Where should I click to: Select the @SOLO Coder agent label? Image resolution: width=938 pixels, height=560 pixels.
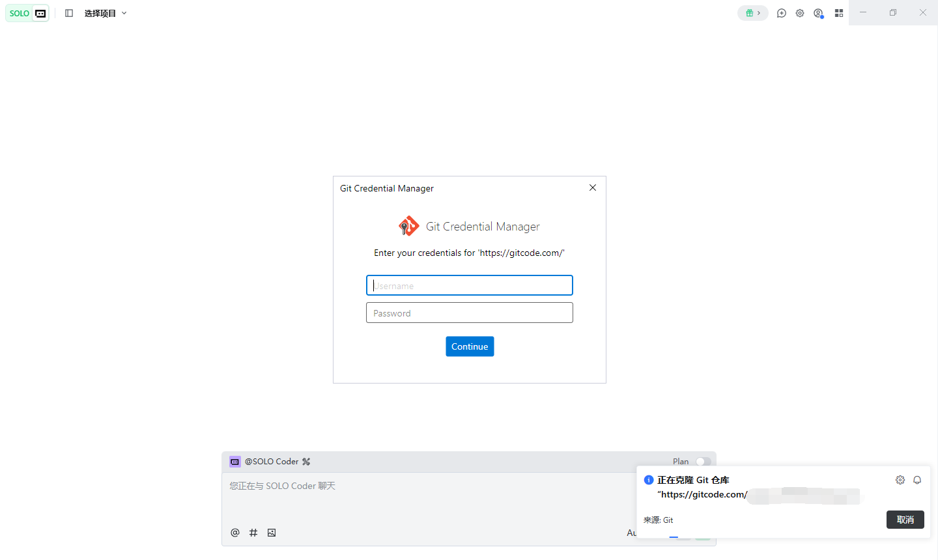pyautogui.click(x=272, y=462)
